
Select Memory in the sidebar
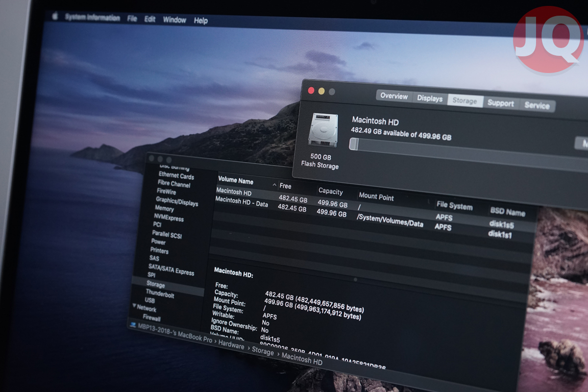point(164,208)
